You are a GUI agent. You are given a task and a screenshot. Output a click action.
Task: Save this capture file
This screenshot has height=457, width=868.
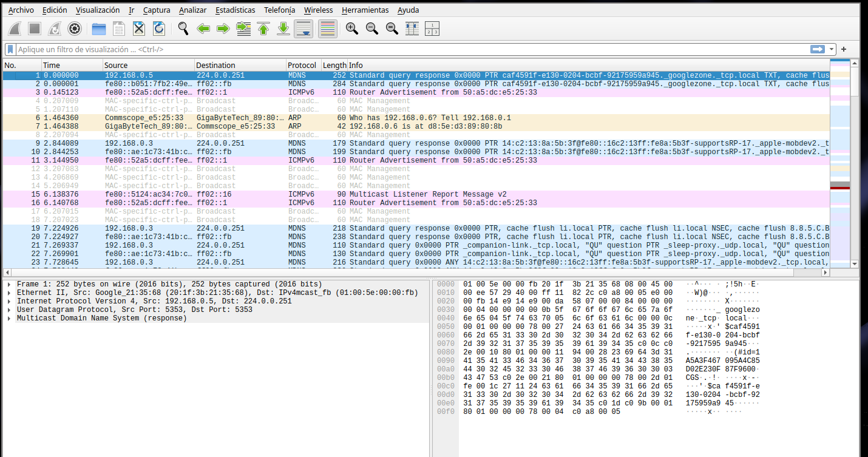pyautogui.click(x=119, y=29)
